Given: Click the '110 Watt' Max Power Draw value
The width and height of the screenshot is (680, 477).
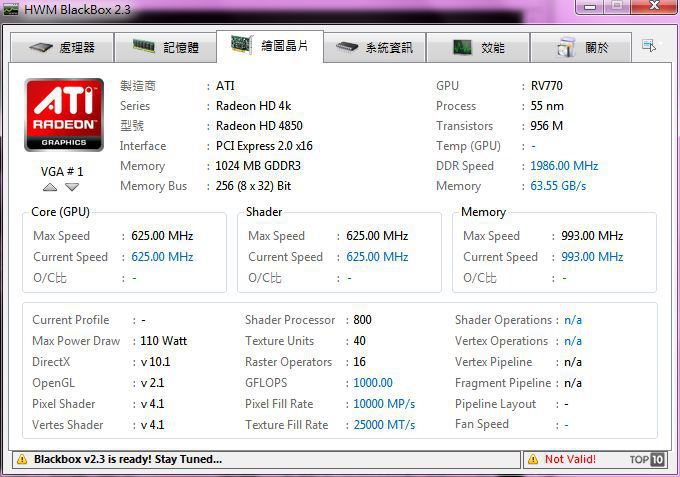Looking at the screenshot, I should (163, 341).
